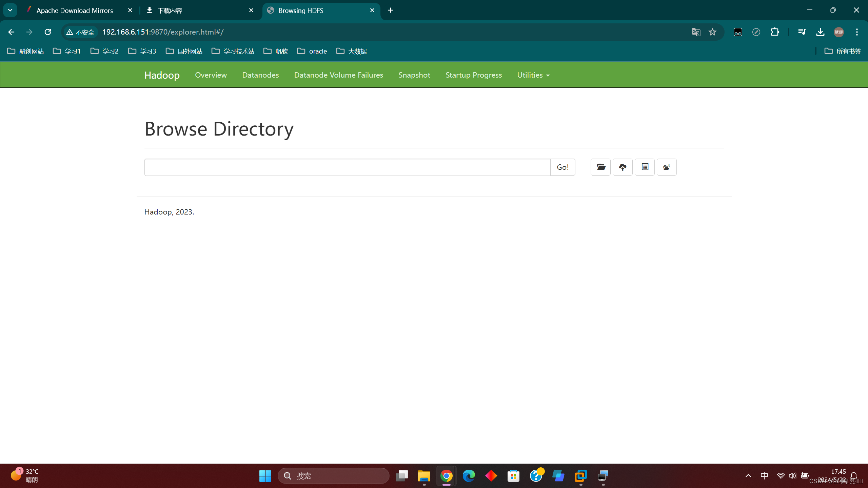Screen dimensions: 868x488
Task: Click the upload files cloud icon
Action: click(x=623, y=167)
